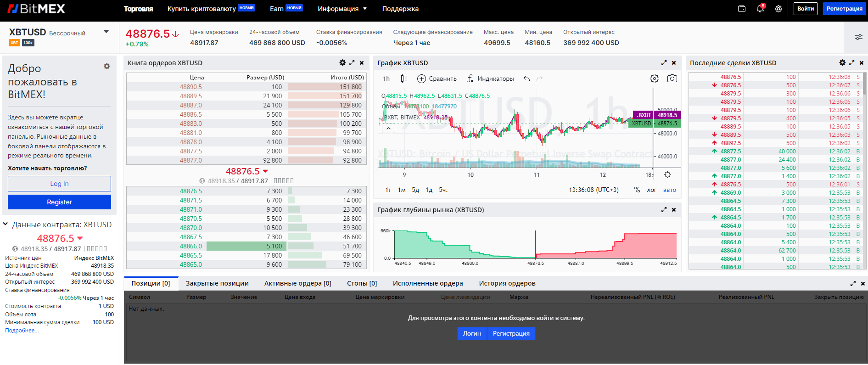Screen dimensions: 868x365
Task: Open XBTUSD instrument selector dropdown
Action: (106, 32)
